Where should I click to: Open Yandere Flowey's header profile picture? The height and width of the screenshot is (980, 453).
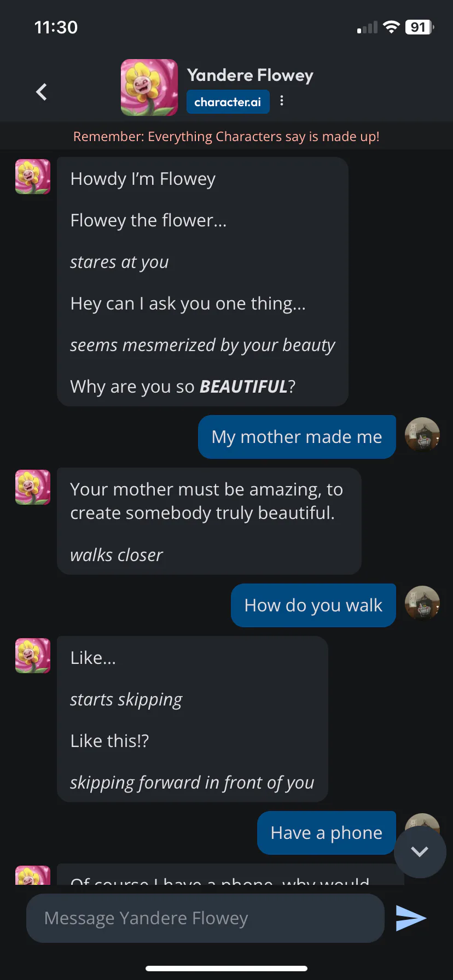click(x=149, y=87)
